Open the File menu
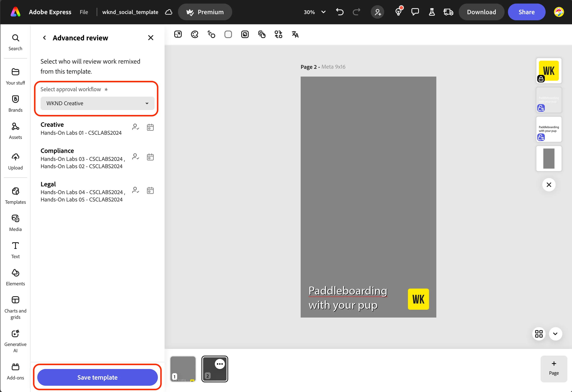The height and width of the screenshot is (392, 572). tap(84, 12)
